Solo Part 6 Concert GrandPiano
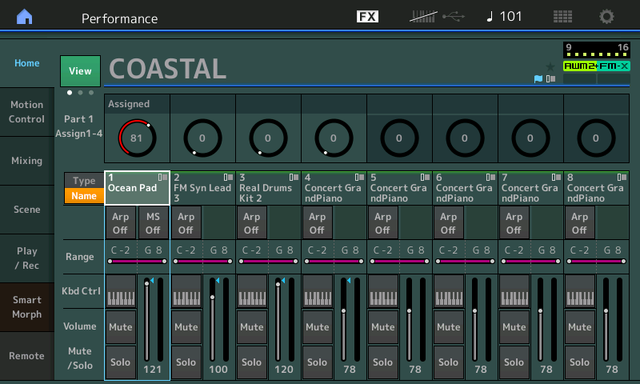The image size is (640, 384). coord(449,362)
